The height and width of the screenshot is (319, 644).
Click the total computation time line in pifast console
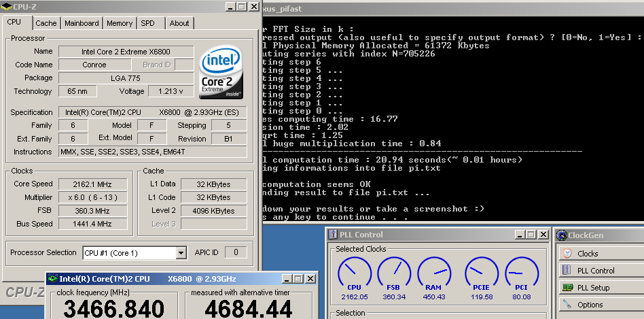392,160
